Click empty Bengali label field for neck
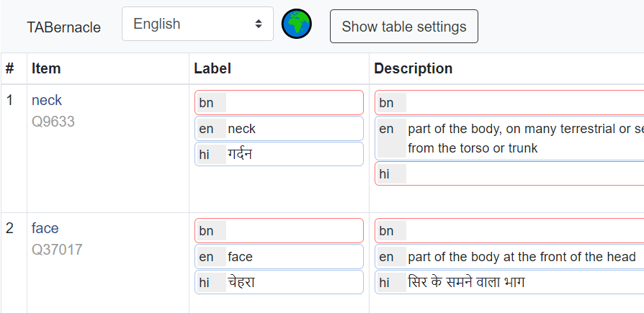The width and height of the screenshot is (644, 313). pyautogui.click(x=292, y=103)
